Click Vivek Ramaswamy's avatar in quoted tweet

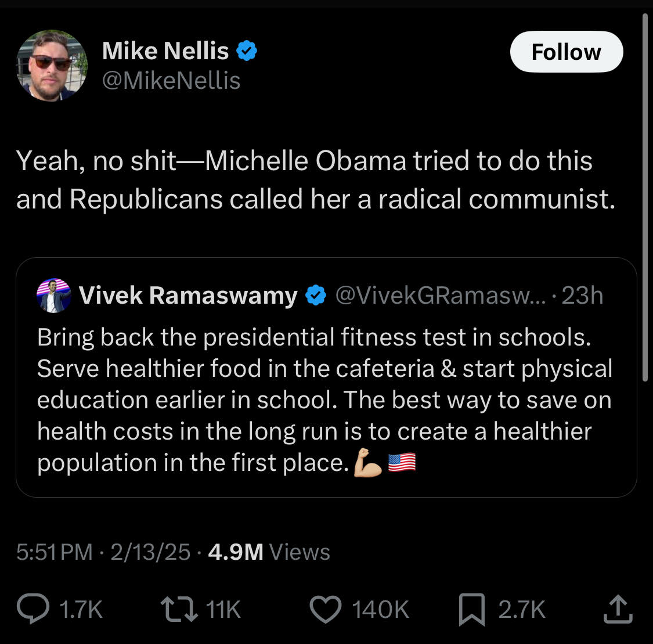(53, 295)
